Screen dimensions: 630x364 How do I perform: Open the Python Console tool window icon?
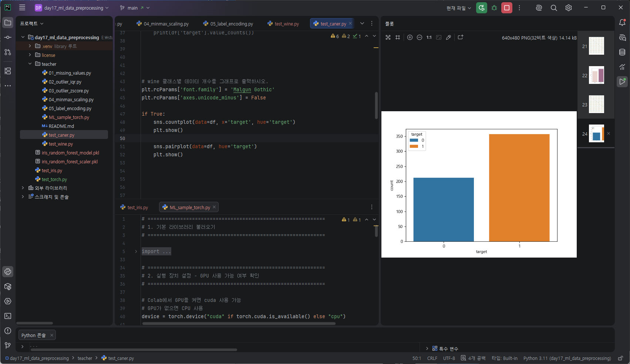(x=8, y=272)
